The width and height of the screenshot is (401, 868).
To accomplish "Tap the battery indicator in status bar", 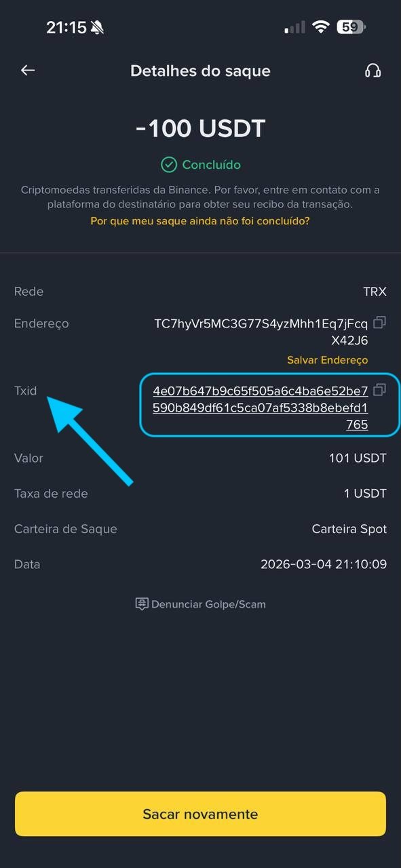I will pyautogui.click(x=352, y=27).
